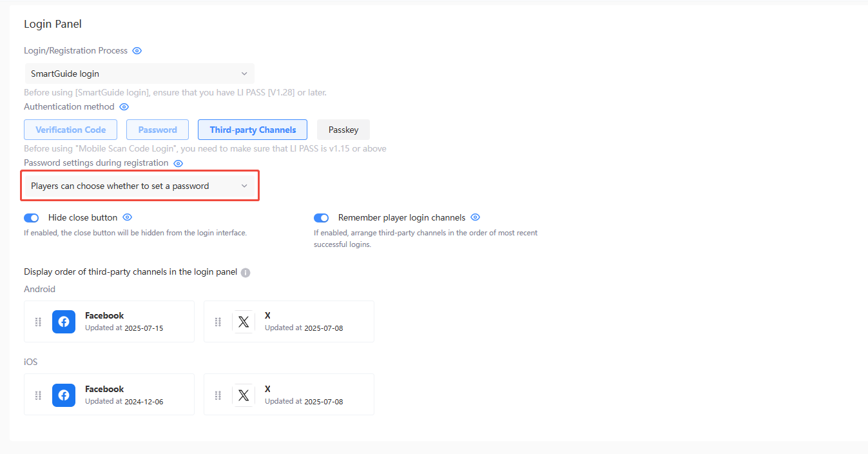The height and width of the screenshot is (454, 868).
Task: Click the X channel icon under iOS
Action: (x=244, y=395)
